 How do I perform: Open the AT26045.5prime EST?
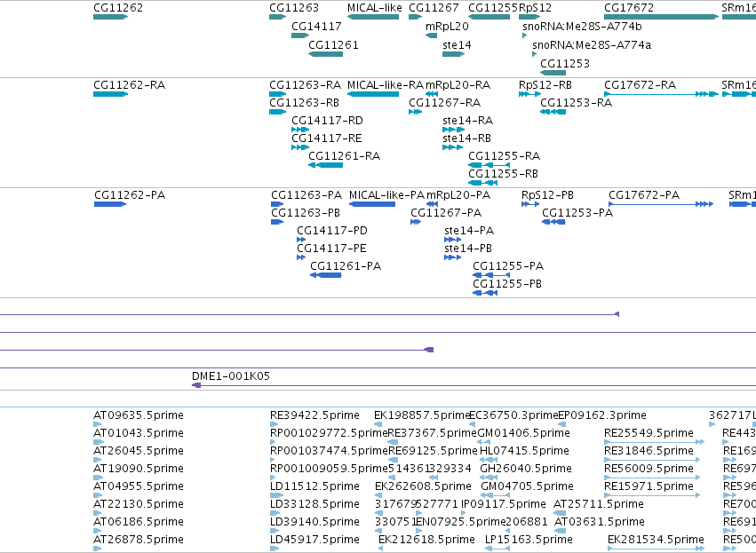[x=98, y=460]
